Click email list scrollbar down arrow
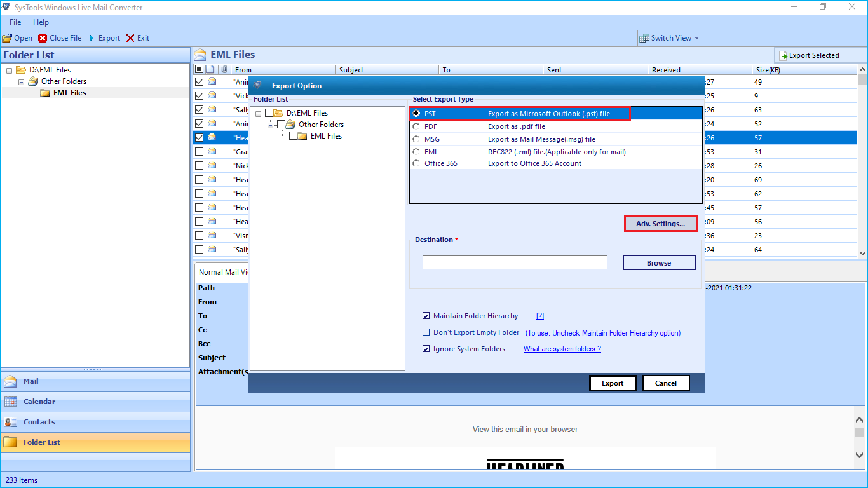This screenshot has height=488, width=868. [x=862, y=253]
